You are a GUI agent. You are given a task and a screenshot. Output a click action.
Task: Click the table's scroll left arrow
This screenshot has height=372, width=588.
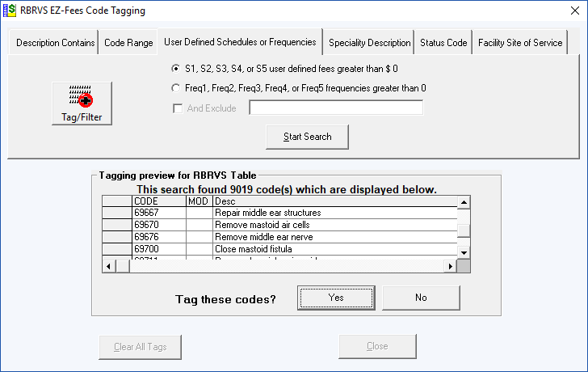(108, 266)
